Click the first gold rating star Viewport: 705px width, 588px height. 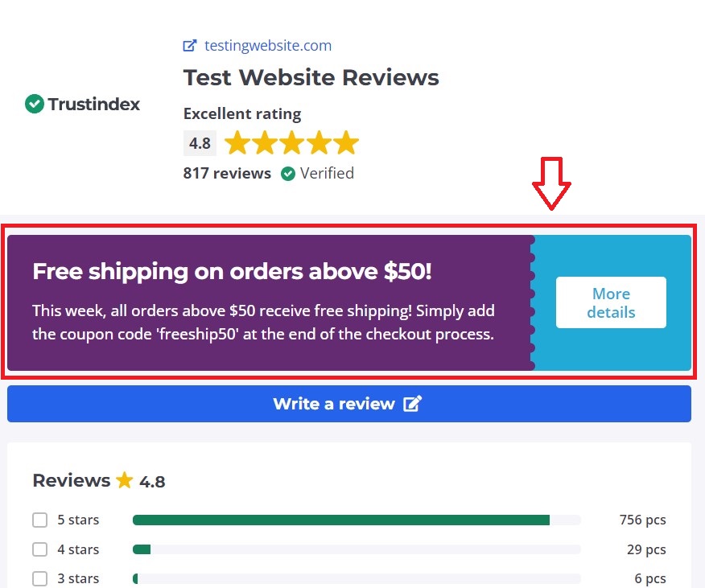pyautogui.click(x=237, y=144)
